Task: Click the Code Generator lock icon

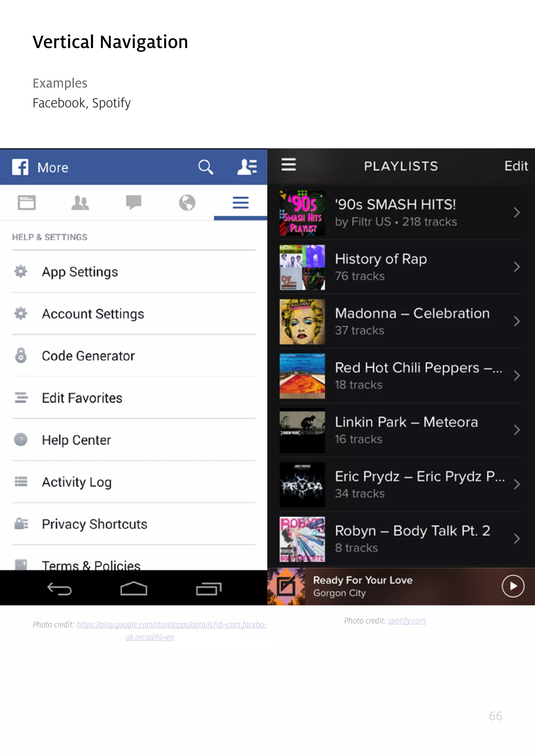Action: (x=21, y=355)
